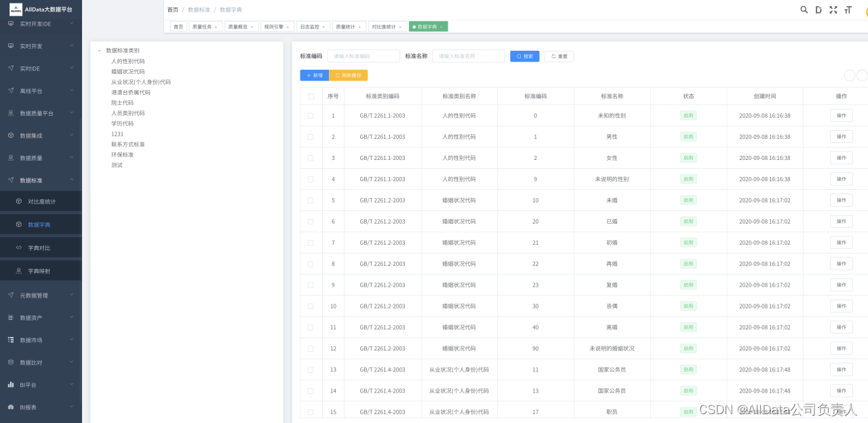868x423 pixels.
Task: Check the row 12 checkbox for 未说明的婚姻状况
Action: (x=311, y=348)
